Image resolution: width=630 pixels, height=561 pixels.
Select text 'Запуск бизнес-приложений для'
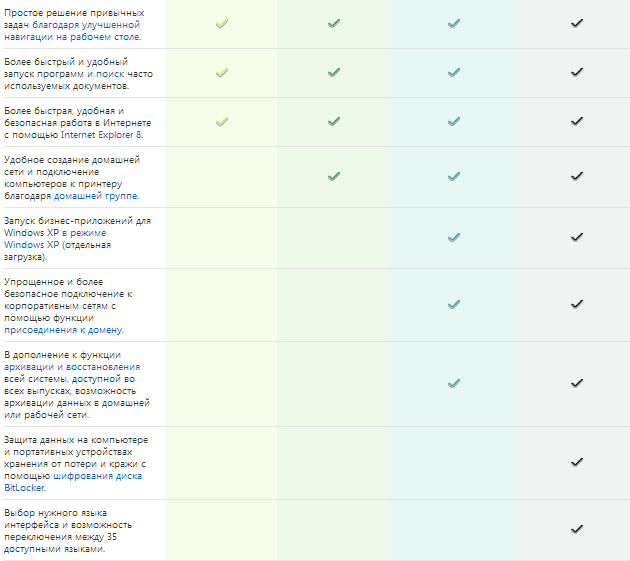[x=78, y=221]
